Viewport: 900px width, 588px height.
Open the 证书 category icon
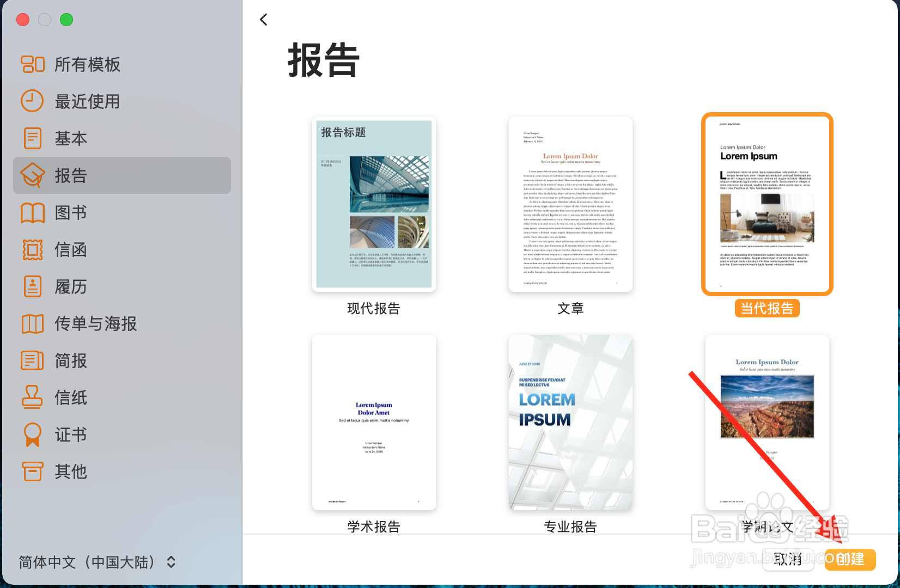tap(32, 434)
